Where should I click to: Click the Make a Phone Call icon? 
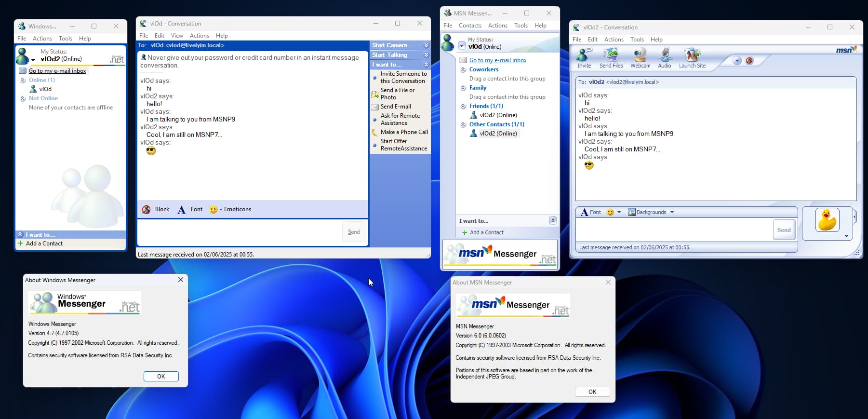click(x=375, y=132)
